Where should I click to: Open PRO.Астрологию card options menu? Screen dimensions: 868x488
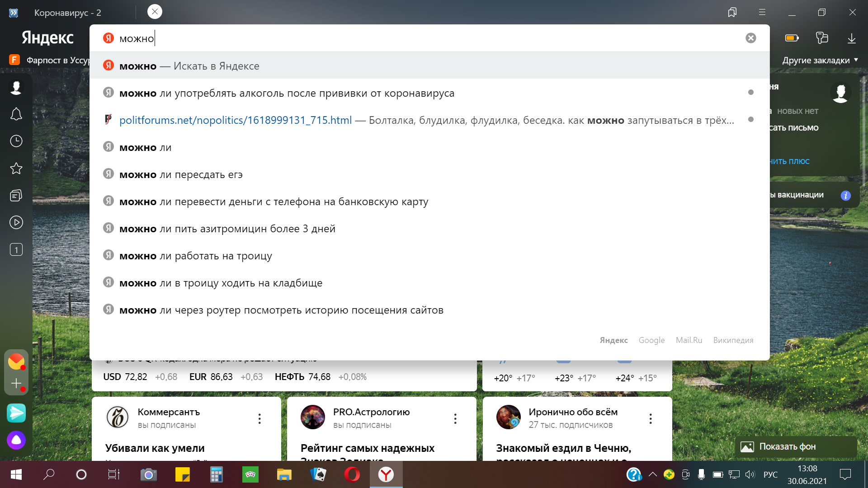click(x=455, y=418)
